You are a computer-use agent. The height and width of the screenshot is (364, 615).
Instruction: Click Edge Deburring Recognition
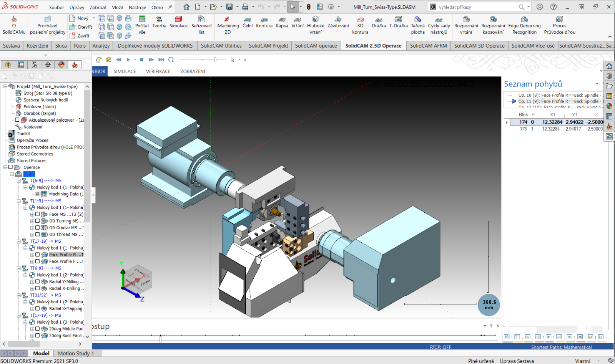tap(524, 25)
